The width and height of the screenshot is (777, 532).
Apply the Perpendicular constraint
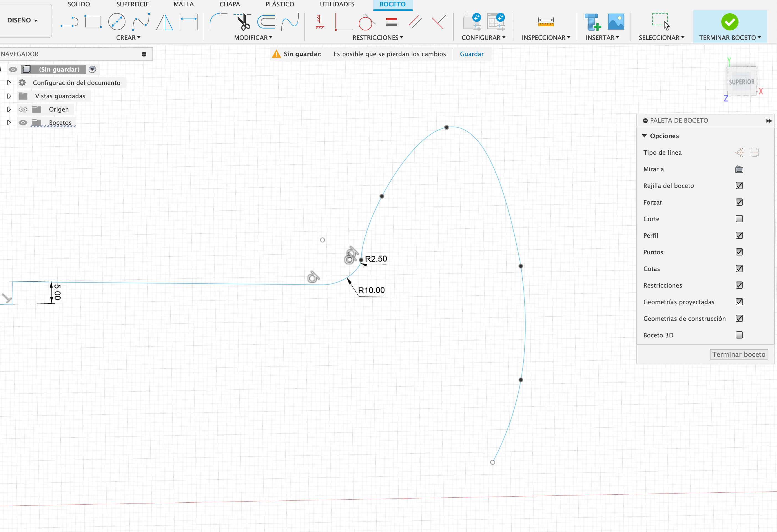coord(343,22)
